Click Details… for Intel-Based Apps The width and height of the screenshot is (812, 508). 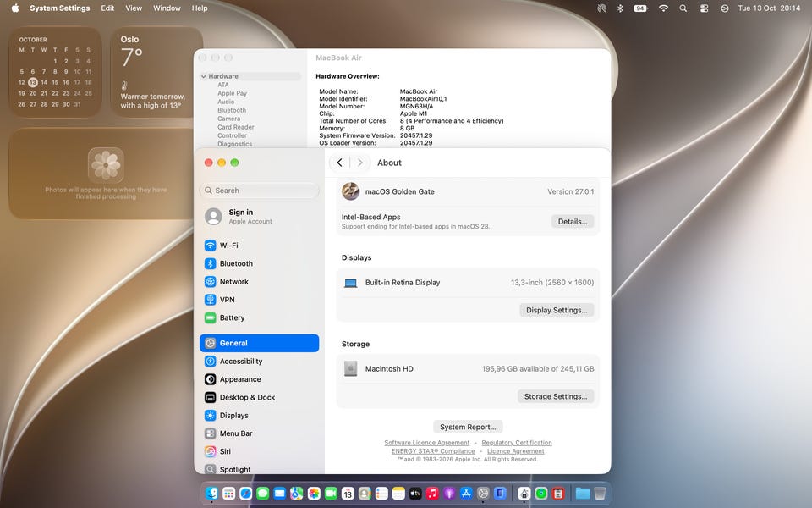click(573, 221)
